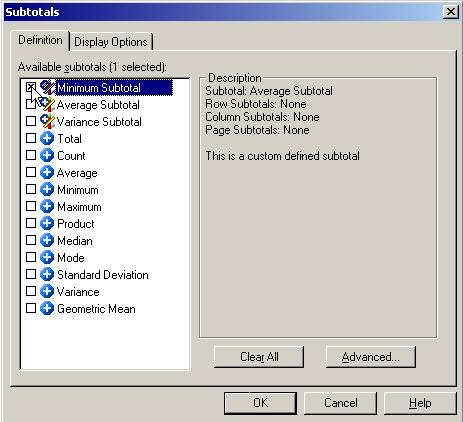Image resolution: width=463 pixels, height=422 pixels.
Task: Click the blue plus icon beside Average
Action: tap(47, 173)
